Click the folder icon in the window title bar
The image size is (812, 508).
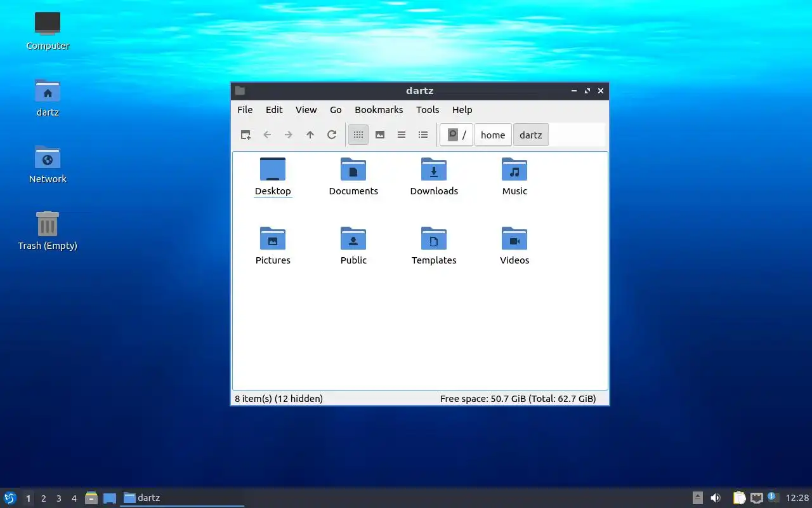(240, 91)
